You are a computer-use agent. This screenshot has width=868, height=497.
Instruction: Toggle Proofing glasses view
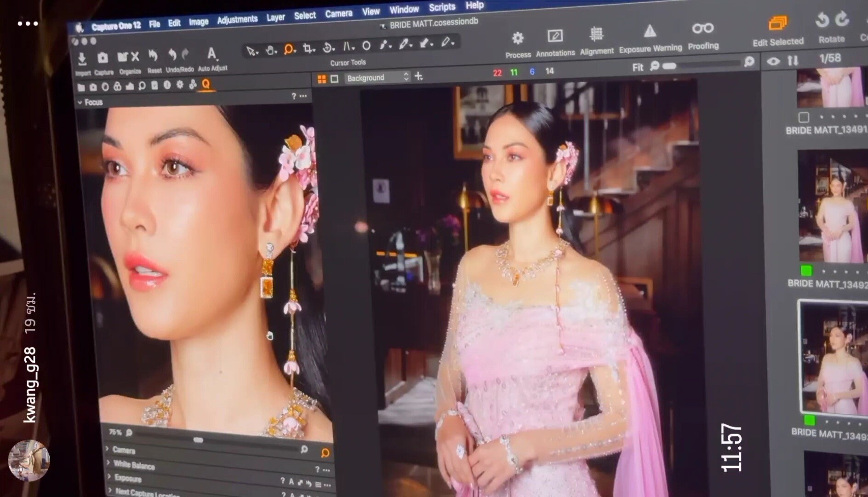pos(702,29)
